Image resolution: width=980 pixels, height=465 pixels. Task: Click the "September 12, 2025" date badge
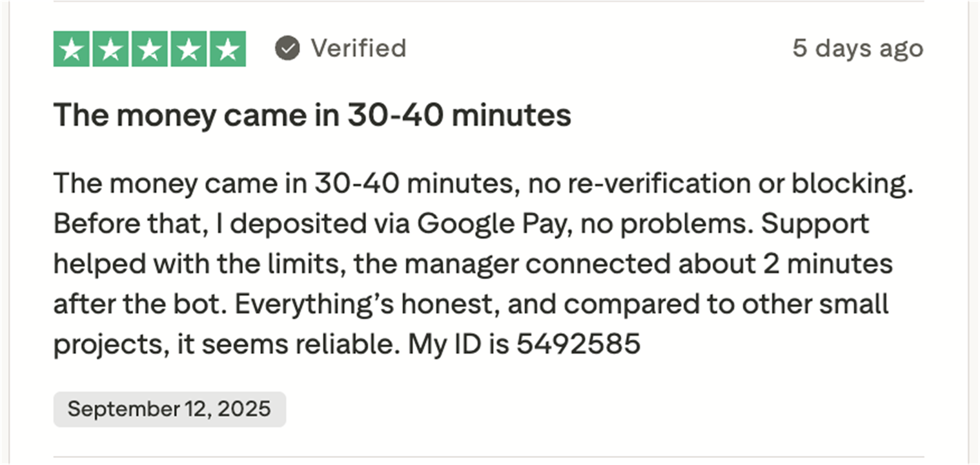coord(169,409)
